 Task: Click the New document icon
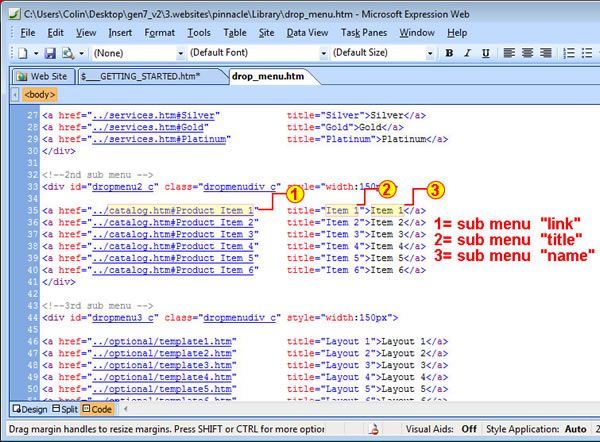point(21,53)
